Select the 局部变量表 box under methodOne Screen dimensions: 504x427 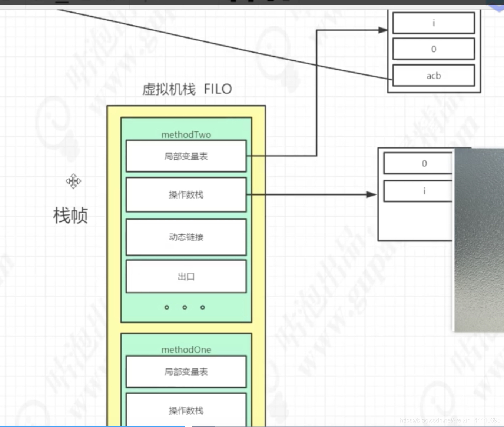pyautogui.click(x=186, y=371)
